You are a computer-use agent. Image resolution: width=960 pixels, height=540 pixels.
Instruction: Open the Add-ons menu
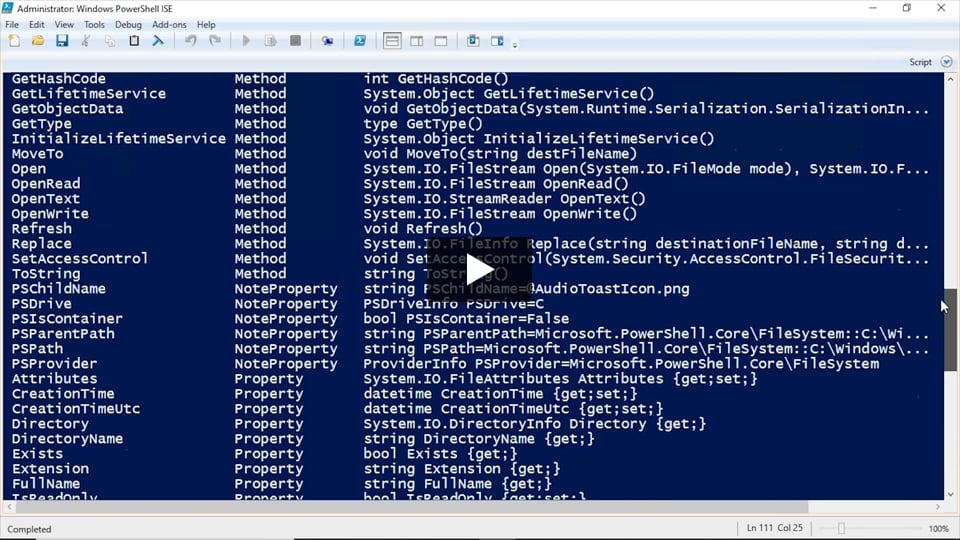tap(169, 24)
